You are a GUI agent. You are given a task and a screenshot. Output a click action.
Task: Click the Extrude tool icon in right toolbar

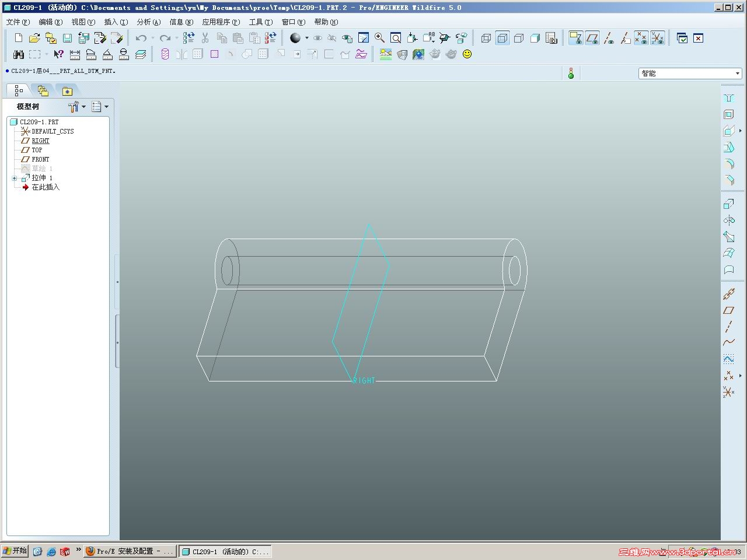click(729, 204)
